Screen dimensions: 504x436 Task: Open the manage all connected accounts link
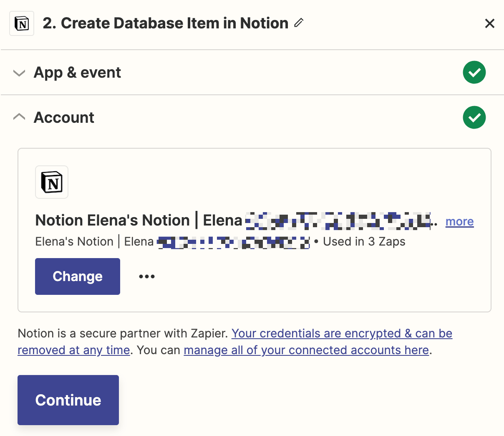(x=306, y=350)
